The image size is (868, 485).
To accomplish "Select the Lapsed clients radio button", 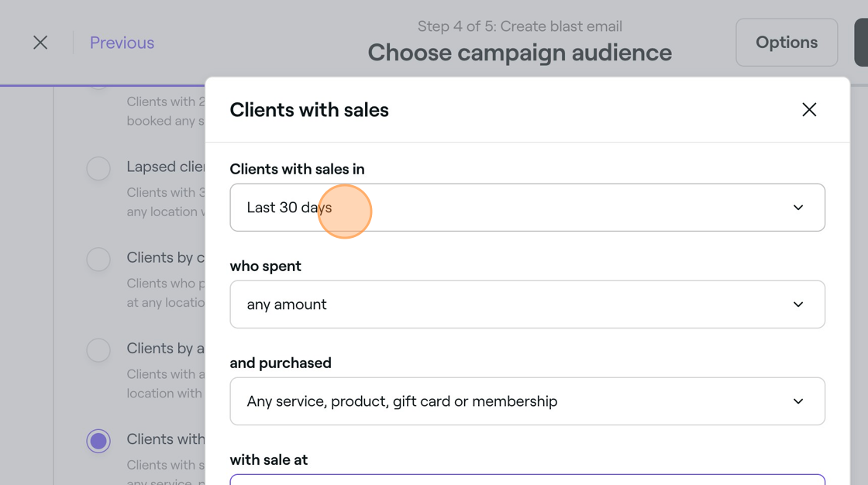I will (98, 168).
